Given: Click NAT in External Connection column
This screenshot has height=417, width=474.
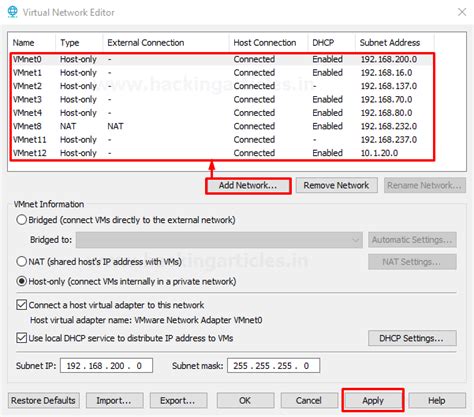Looking at the screenshot, I should click(115, 126).
